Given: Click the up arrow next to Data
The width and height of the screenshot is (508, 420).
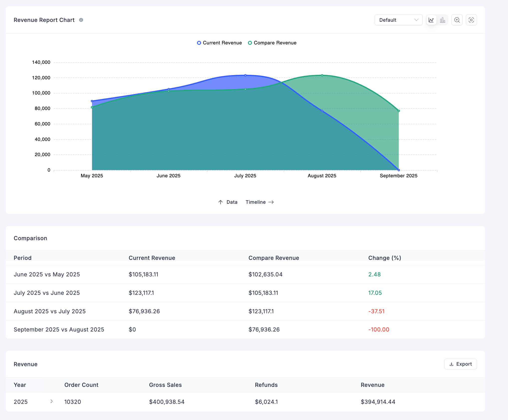Looking at the screenshot, I should pos(220,202).
